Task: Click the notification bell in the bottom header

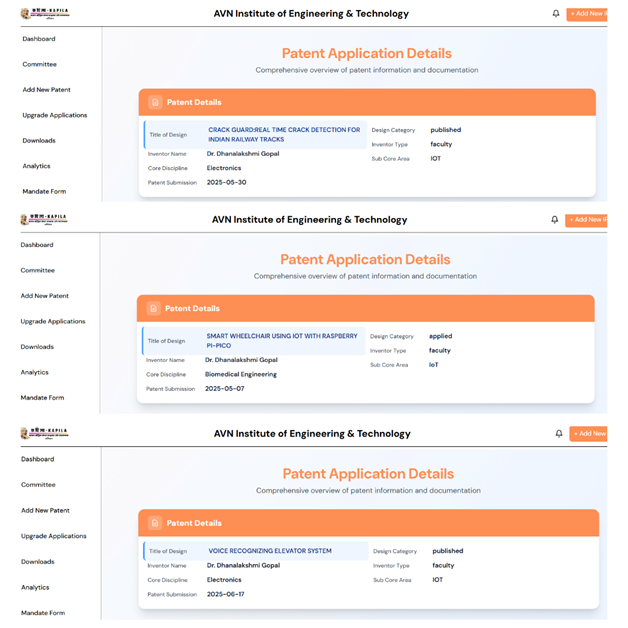Action: point(559,434)
